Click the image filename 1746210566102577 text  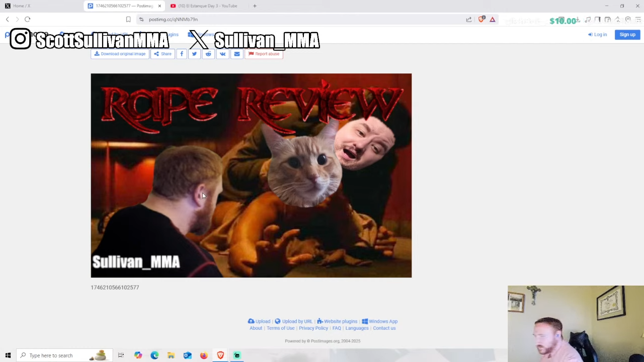coord(115,288)
